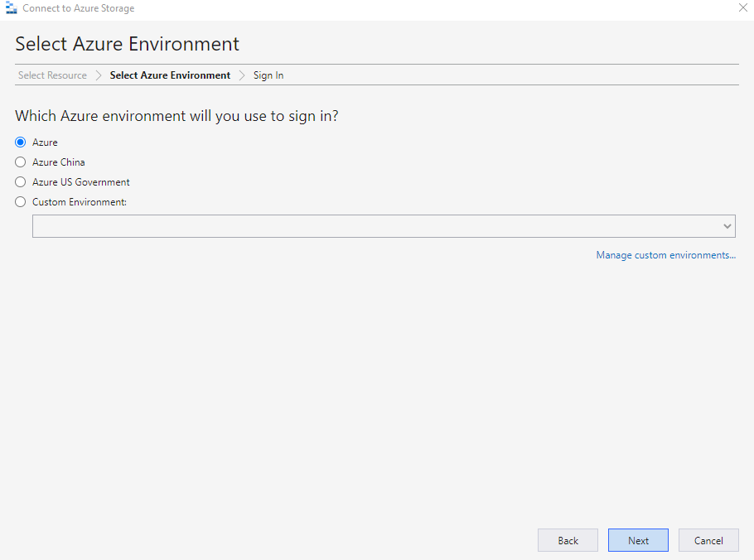Image resolution: width=754 pixels, height=560 pixels.
Task: Pick the Custom Environment radio option
Action: [20, 202]
